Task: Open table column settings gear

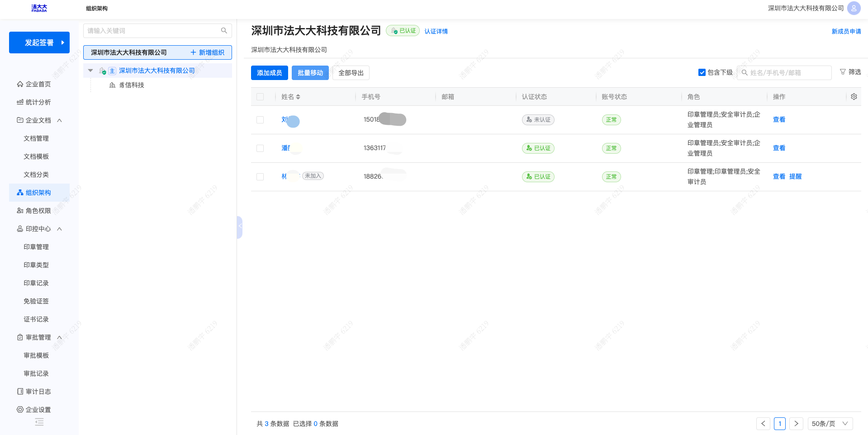Action: (x=854, y=97)
